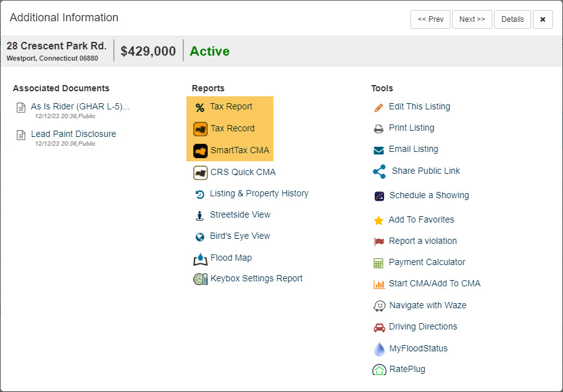Viewport: 563px width, 392px height.
Task: Click the red flag Report a violation icon
Action: (378, 241)
